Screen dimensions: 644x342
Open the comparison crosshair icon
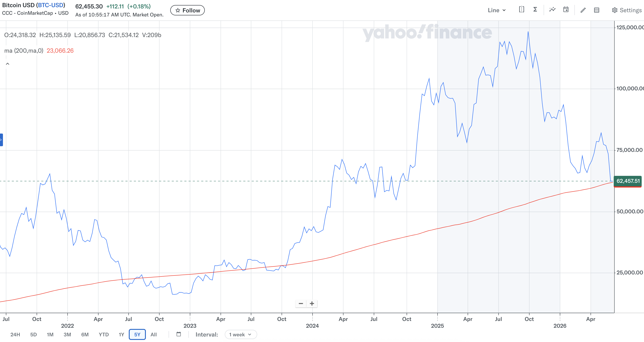click(522, 10)
